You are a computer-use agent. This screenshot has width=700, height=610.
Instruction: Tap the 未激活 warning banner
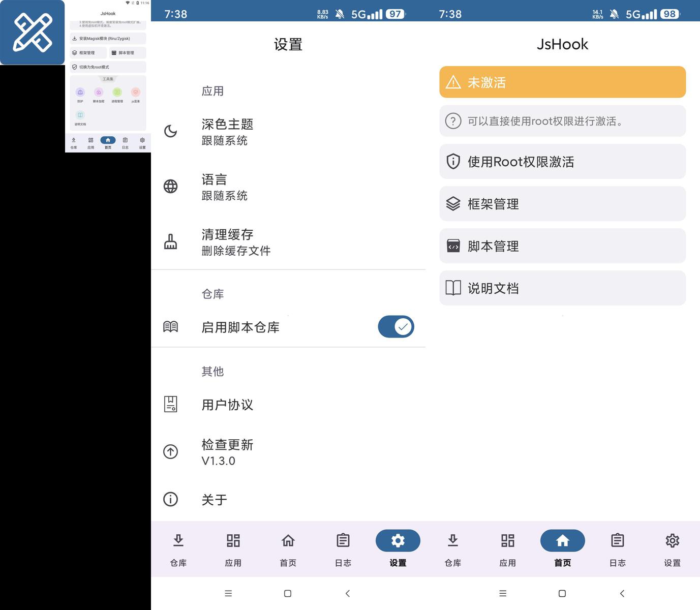click(x=562, y=82)
